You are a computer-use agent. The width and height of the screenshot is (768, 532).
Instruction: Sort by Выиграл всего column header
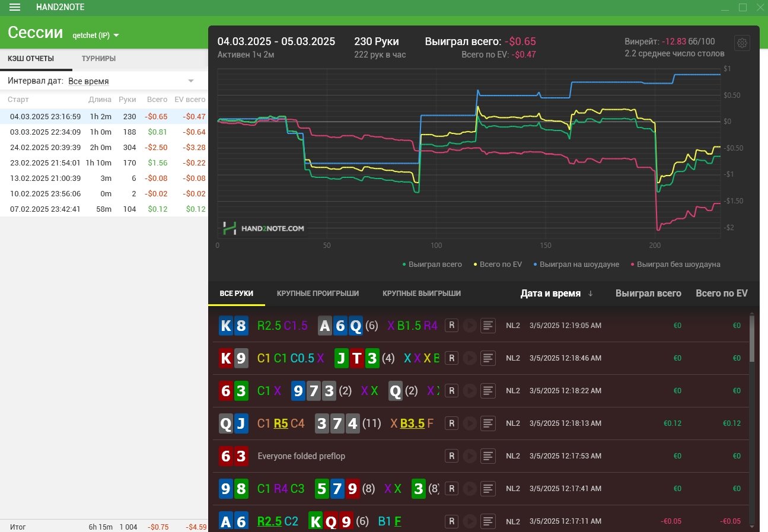pos(648,293)
